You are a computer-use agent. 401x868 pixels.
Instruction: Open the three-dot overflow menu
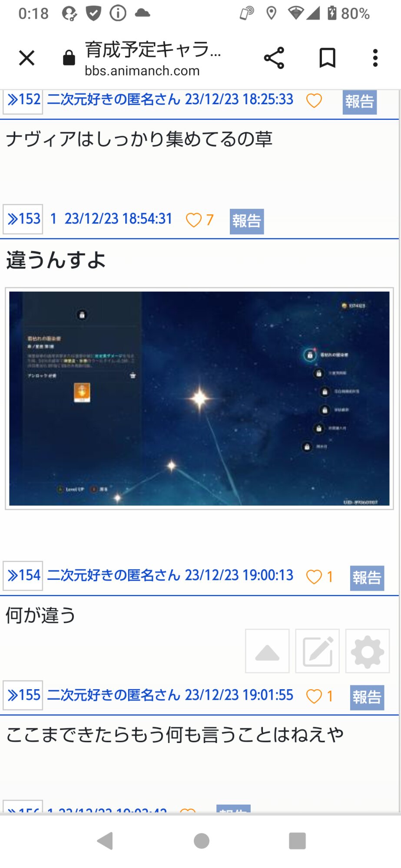[x=375, y=58]
